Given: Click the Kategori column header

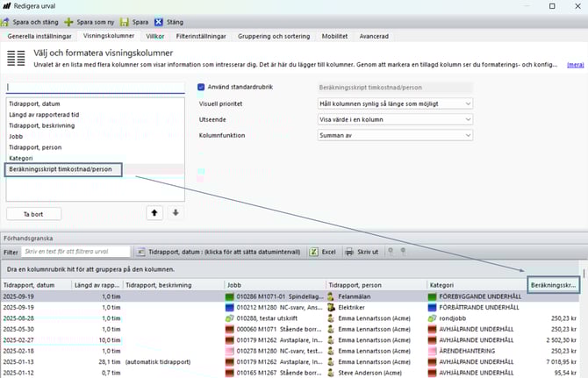Looking at the screenshot, I should point(474,285).
